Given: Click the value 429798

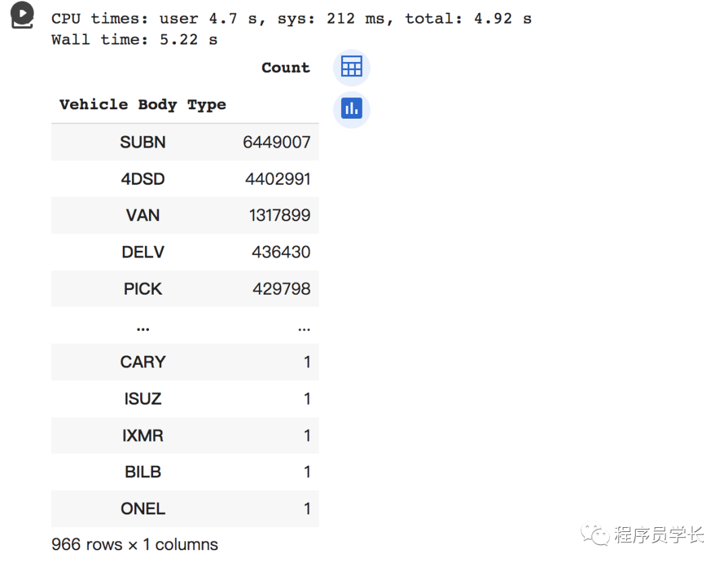Looking at the screenshot, I should pyautogui.click(x=281, y=289).
